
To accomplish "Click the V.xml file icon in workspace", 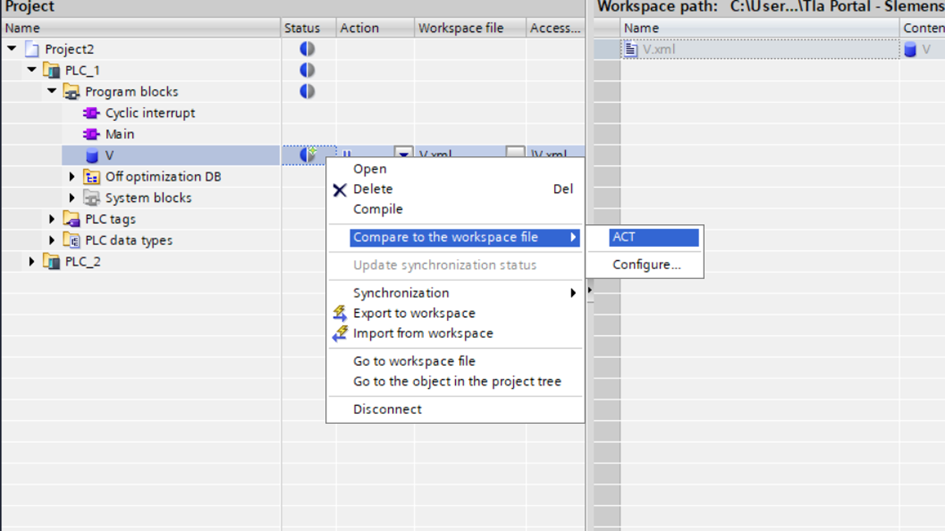I will coord(631,49).
